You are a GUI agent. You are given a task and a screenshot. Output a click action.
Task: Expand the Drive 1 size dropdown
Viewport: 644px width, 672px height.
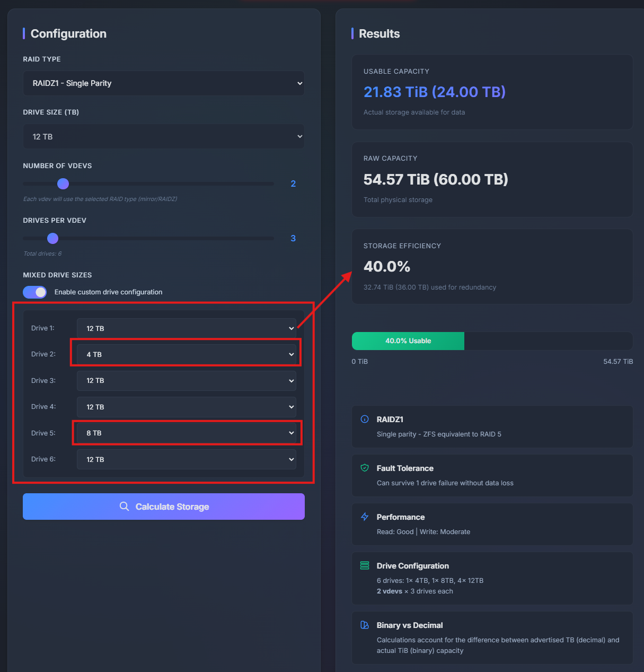(186, 328)
